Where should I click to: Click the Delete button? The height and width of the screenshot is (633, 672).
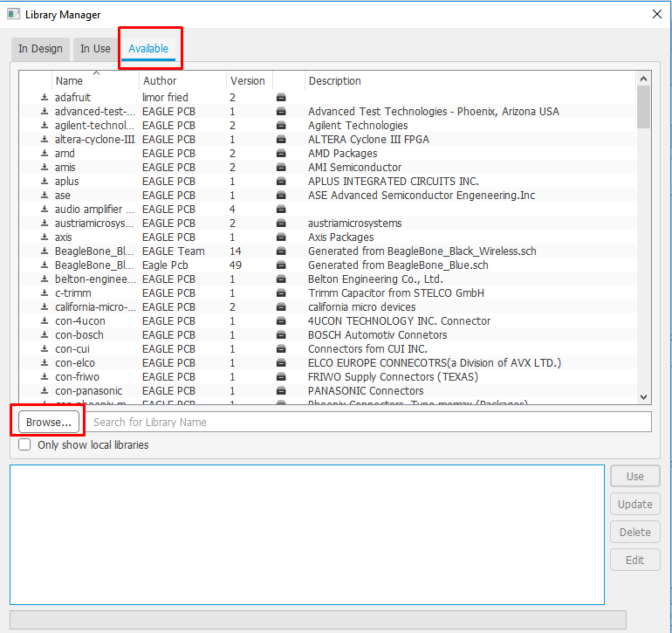[634, 533]
